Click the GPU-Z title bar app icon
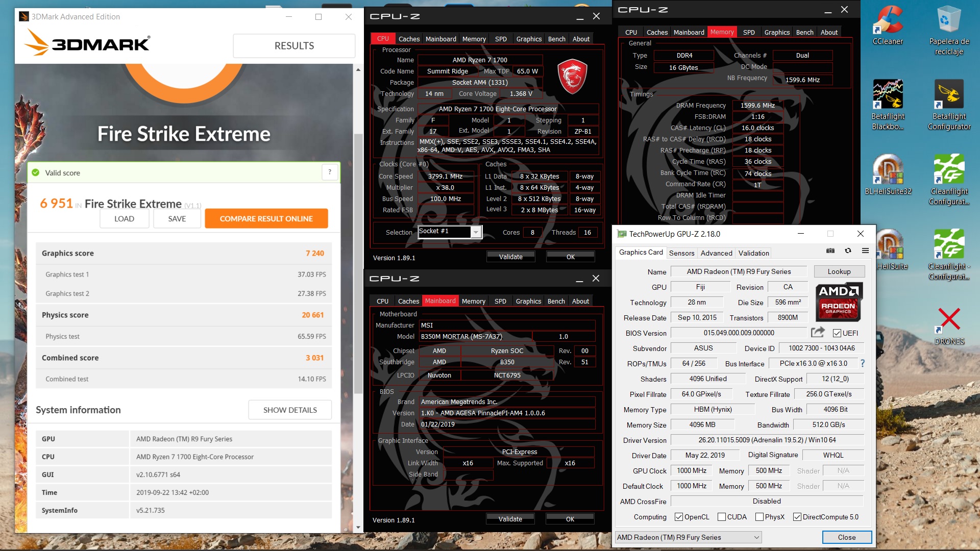Screen dimensions: 980x551 click(x=622, y=234)
